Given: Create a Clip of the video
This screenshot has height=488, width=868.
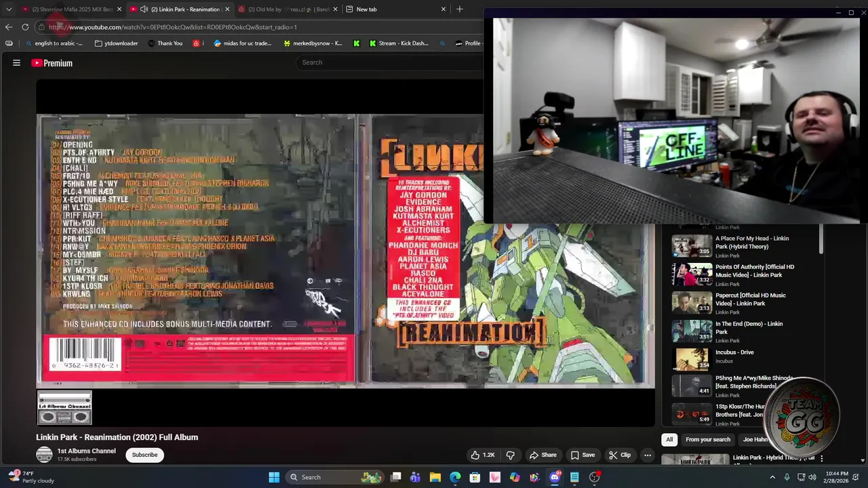Looking at the screenshot, I should 620,455.
